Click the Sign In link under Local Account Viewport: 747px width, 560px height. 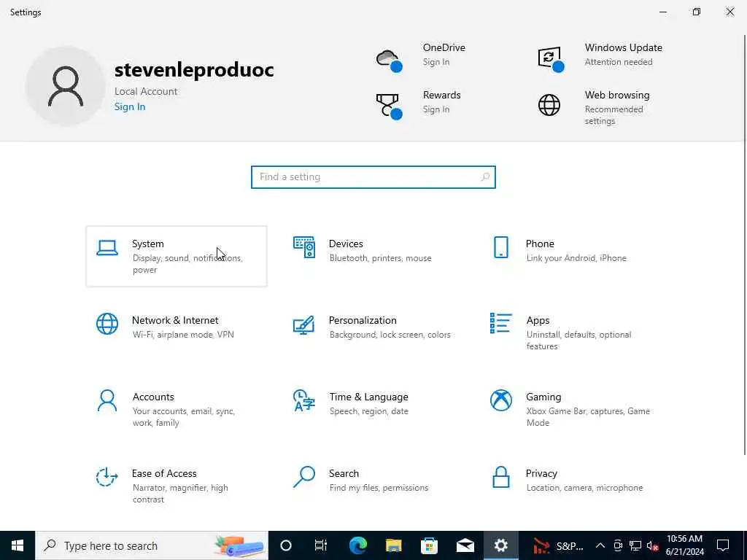point(130,106)
